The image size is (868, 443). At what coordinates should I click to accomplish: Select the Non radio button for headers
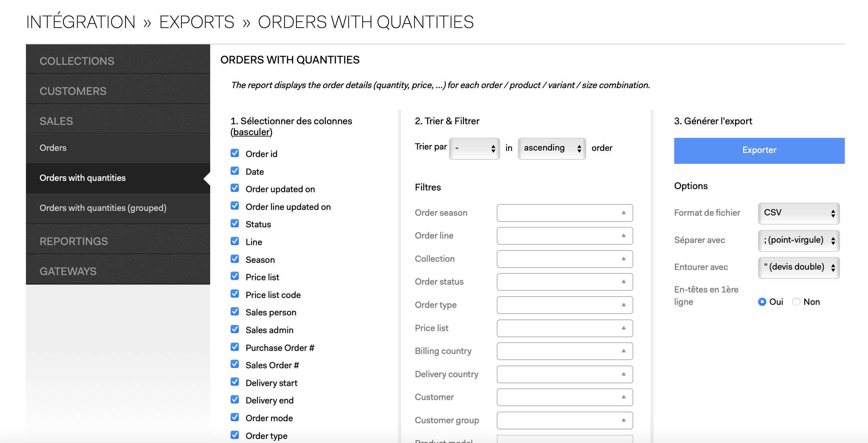[796, 302]
